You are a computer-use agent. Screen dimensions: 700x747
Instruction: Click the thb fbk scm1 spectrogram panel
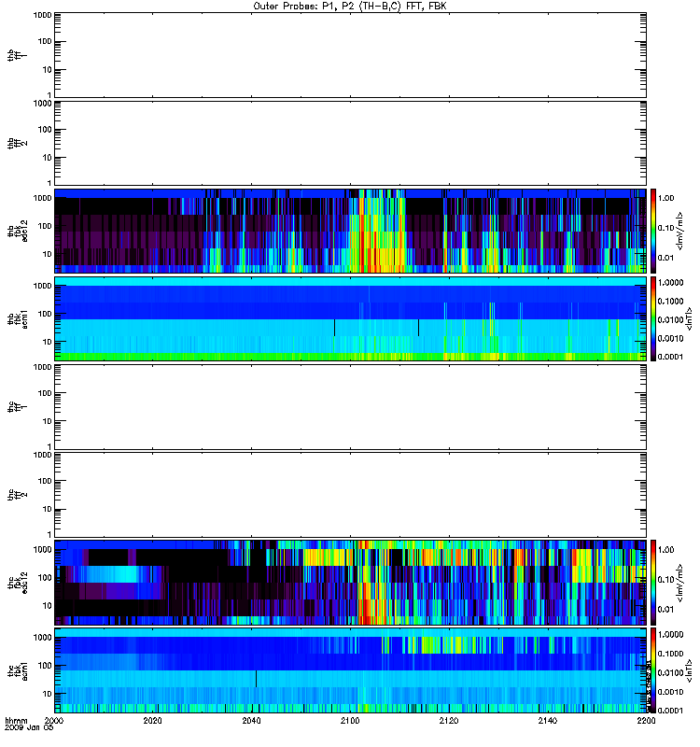[x=350, y=318]
